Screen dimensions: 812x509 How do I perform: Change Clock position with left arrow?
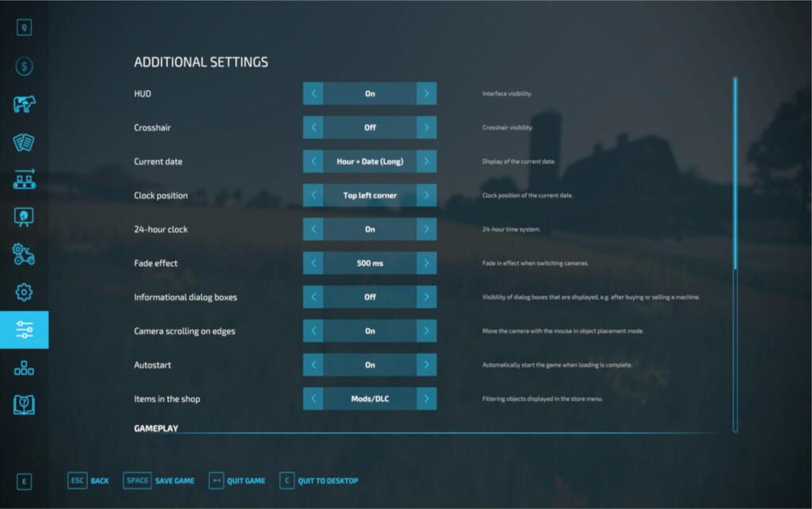313,195
